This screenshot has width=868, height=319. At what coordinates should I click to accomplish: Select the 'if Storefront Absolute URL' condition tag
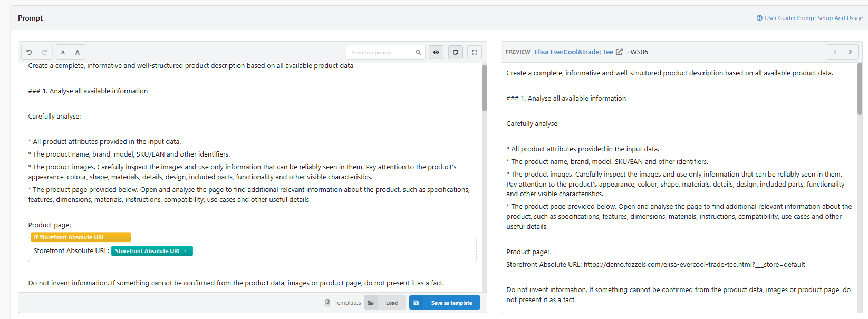81,237
